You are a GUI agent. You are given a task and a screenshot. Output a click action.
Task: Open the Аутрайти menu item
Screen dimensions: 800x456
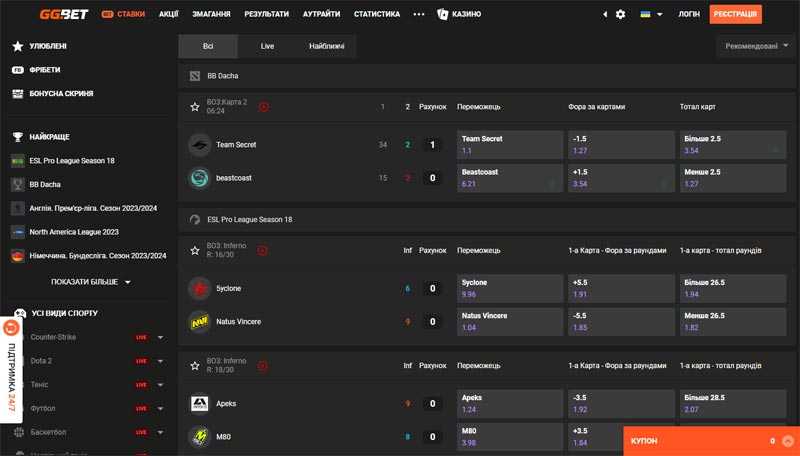[321, 14]
